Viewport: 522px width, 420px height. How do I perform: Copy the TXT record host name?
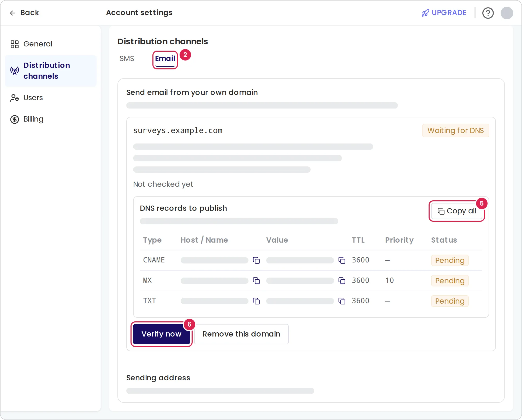[x=256, y=301]
